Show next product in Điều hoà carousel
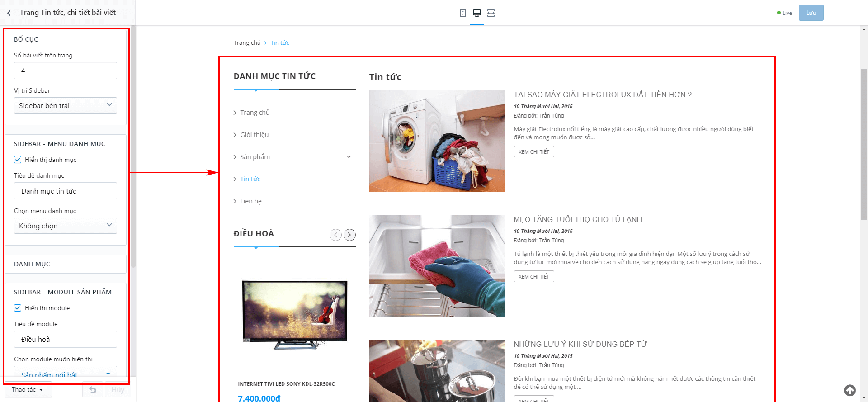This screenshot has height=402, width=868. [349, 235]
